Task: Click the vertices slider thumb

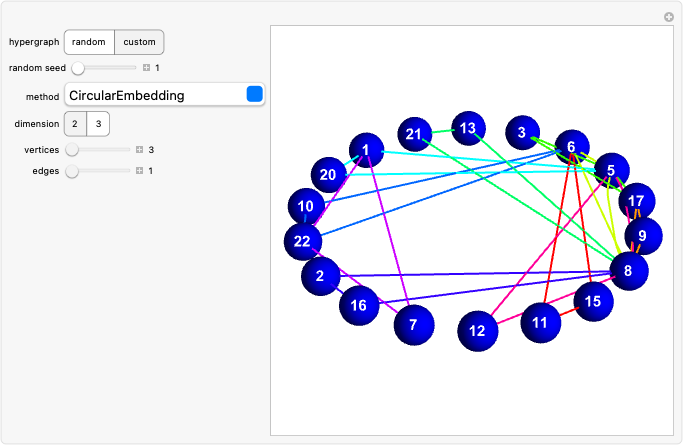Action: pos(72,150)
